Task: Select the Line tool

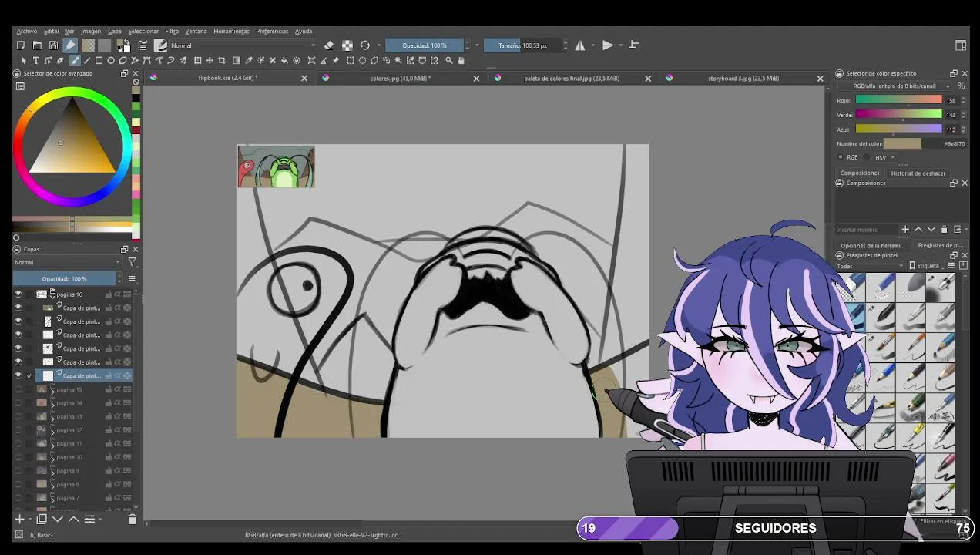Action: (x=87, y=60)
